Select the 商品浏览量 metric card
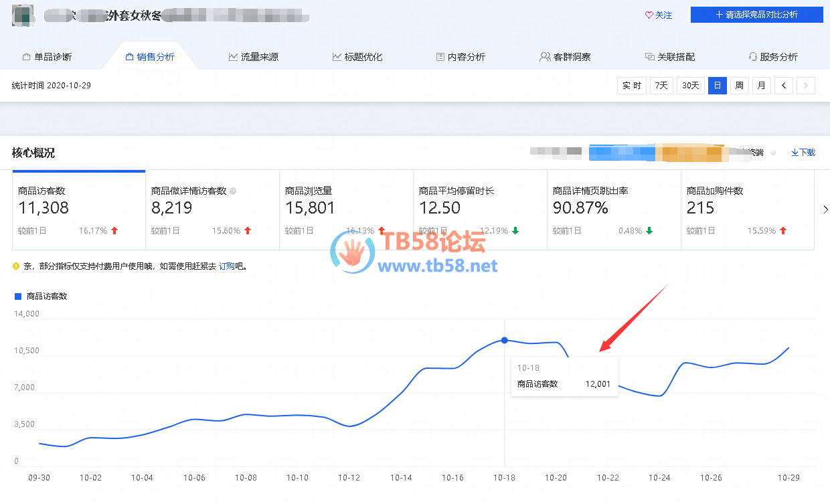This screenshot has height=504, width=830. [346, 210]
